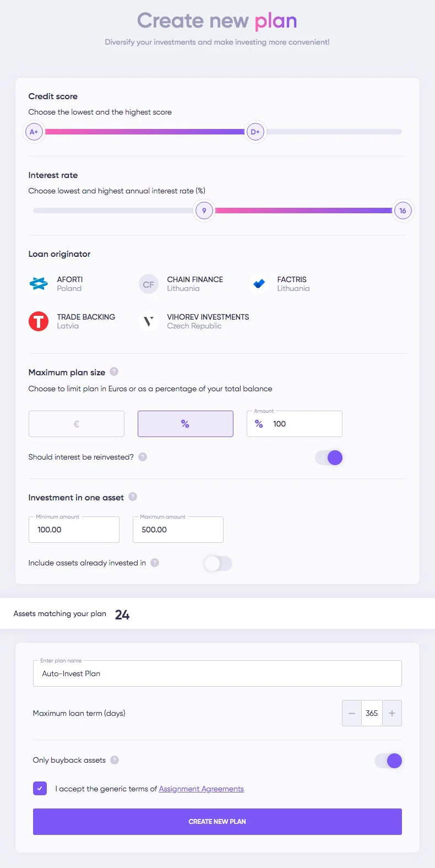The width and height of the screenshot is (435, 868).
Task: Open help for Include assets already invested in
Action: (155, 563)
